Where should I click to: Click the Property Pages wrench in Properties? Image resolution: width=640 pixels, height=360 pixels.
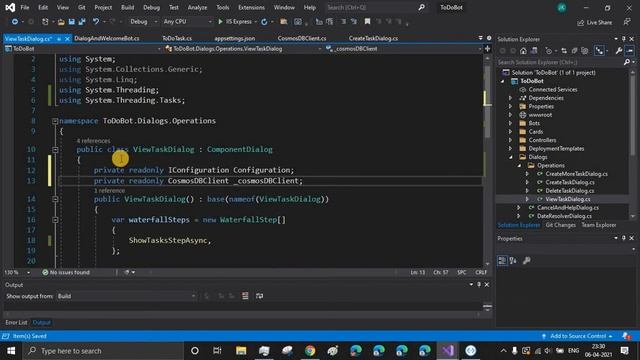(527, 260)
